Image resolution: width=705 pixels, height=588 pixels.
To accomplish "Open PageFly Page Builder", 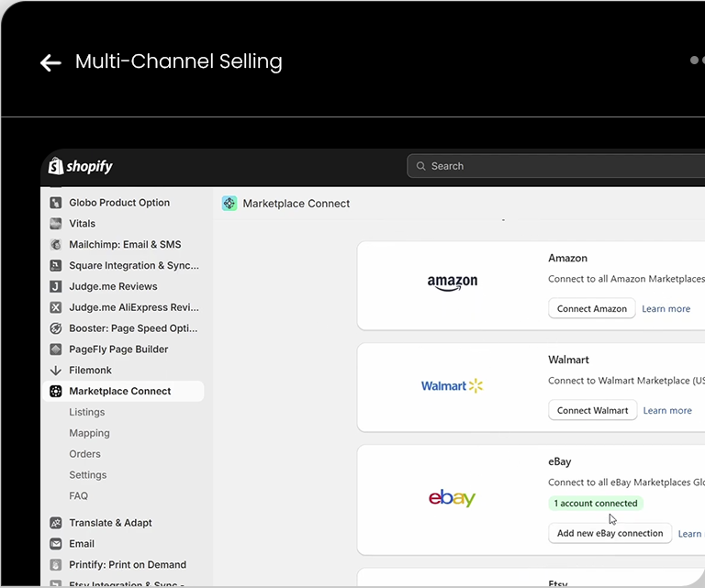I will click(118, 349).
